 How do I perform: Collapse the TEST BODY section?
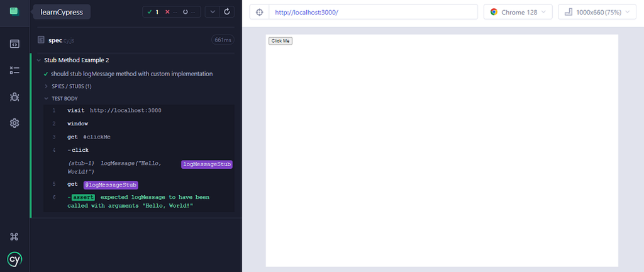tap(65, 99)
